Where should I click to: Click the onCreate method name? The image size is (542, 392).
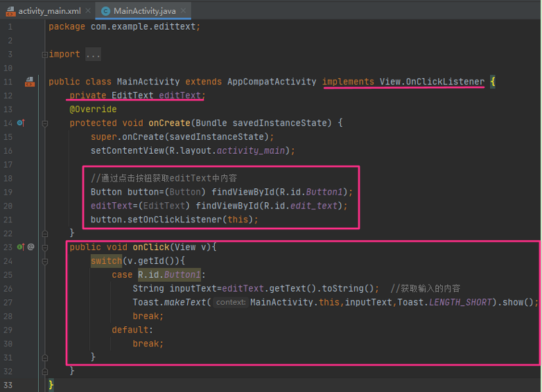(169, 123)
